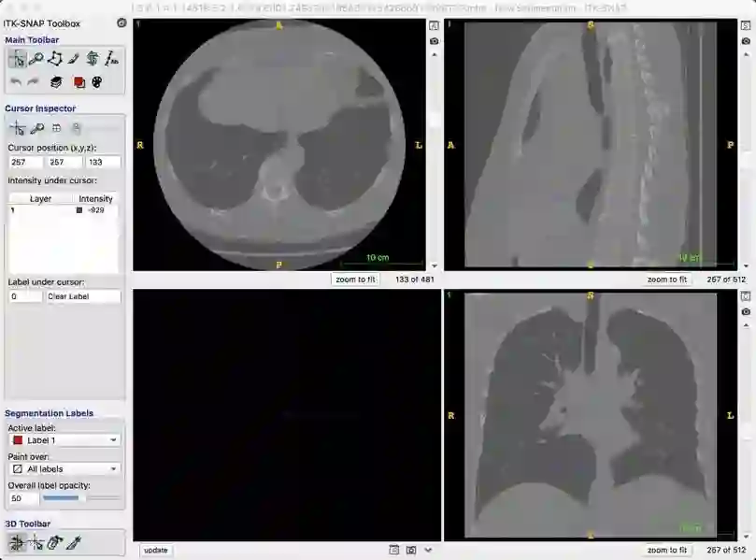Click the axial view slice up arrow
This screenshot has height=560, width=756.
point(435,55)
